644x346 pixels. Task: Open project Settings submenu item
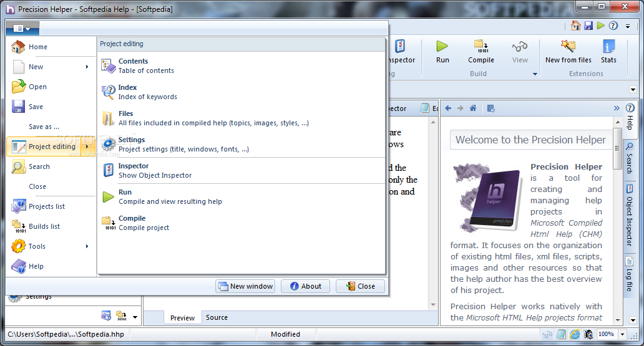pos(241,145)
